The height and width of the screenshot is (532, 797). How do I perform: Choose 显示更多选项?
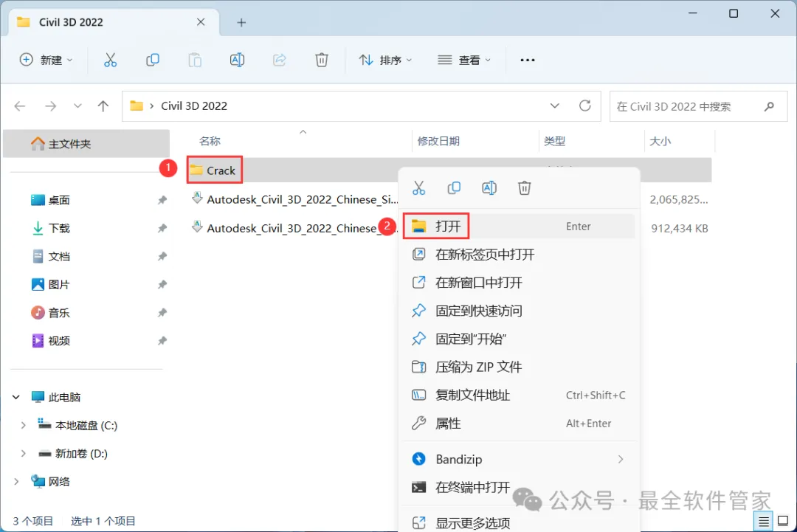point(519,522)
